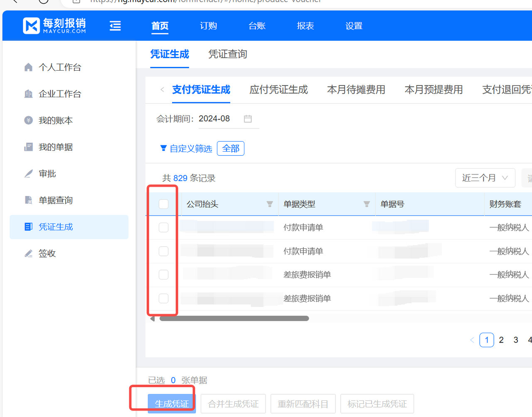
Task: Click the pen icon beside 审批
Action: tap(28, 174)
